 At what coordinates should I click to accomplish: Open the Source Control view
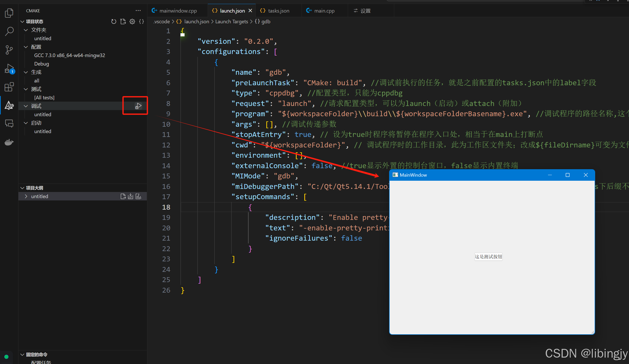[x=9, y=50]
